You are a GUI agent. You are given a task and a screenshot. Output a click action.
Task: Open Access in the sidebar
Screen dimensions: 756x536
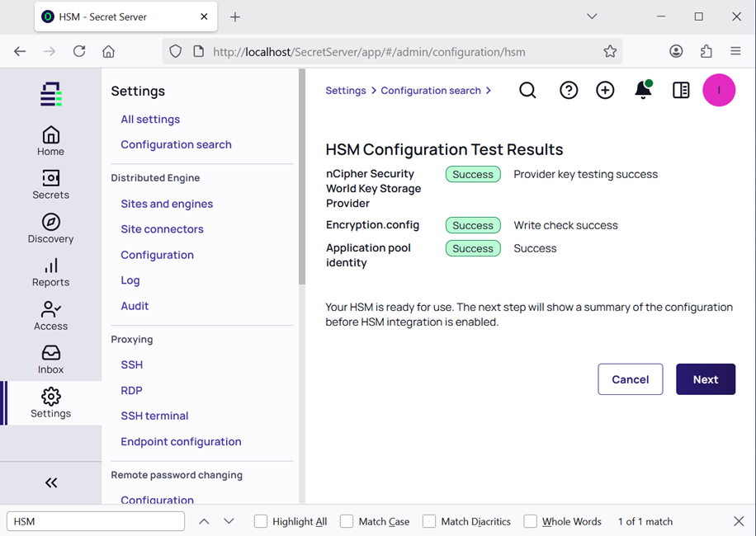click(50, 317)
